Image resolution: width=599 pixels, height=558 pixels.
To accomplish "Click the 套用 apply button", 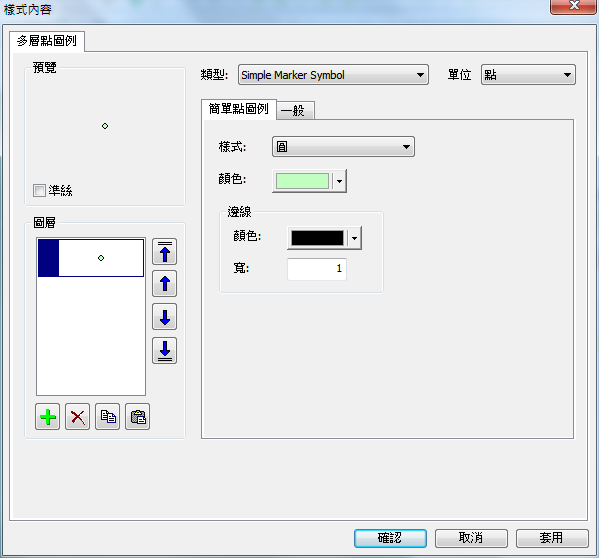I will (x=552, y=538).
